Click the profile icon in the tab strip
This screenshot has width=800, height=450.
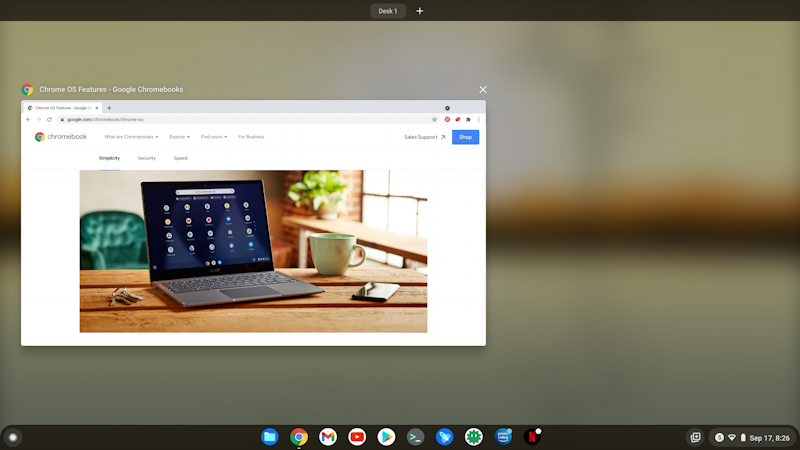point(447,108)
